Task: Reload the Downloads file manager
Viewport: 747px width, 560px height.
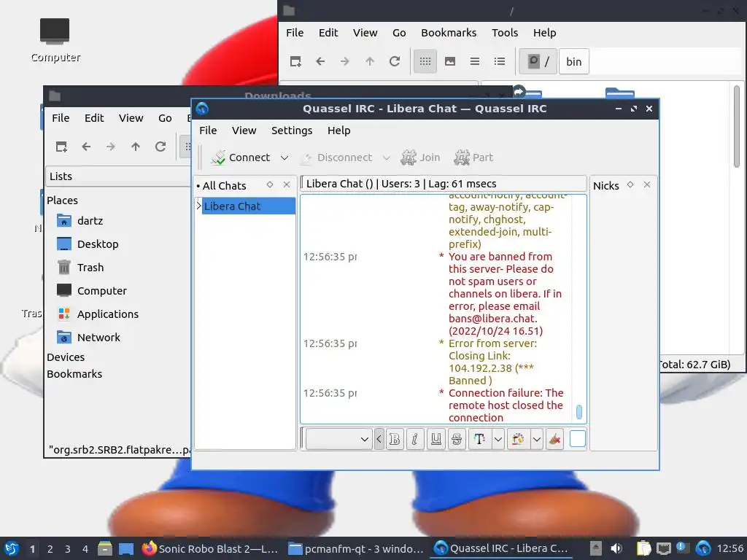Action: [160, 147]
